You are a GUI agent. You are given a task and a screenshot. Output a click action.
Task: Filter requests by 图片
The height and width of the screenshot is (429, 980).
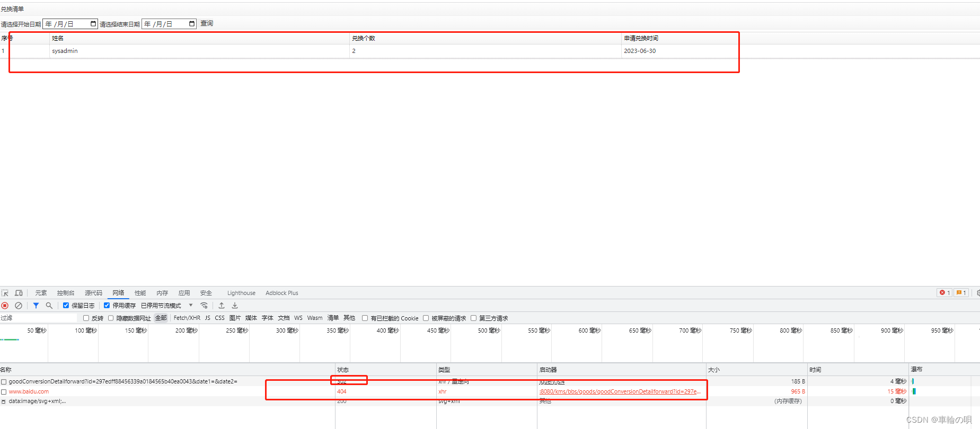tap(235, 318)
